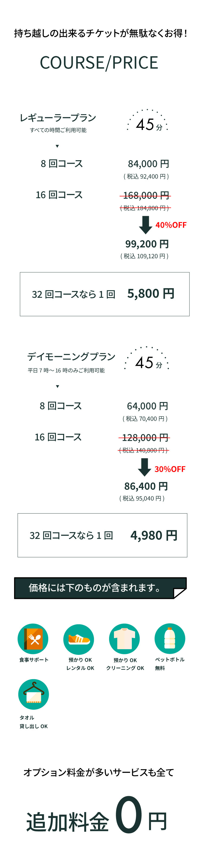Select the 32回コース 4,980円 box
Screen dimensions: 203x868
(x=102, y=535)
